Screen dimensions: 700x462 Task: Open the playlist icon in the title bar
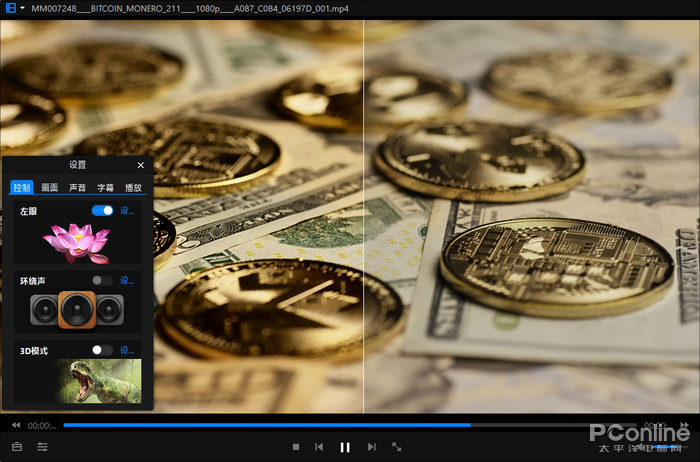10,8
